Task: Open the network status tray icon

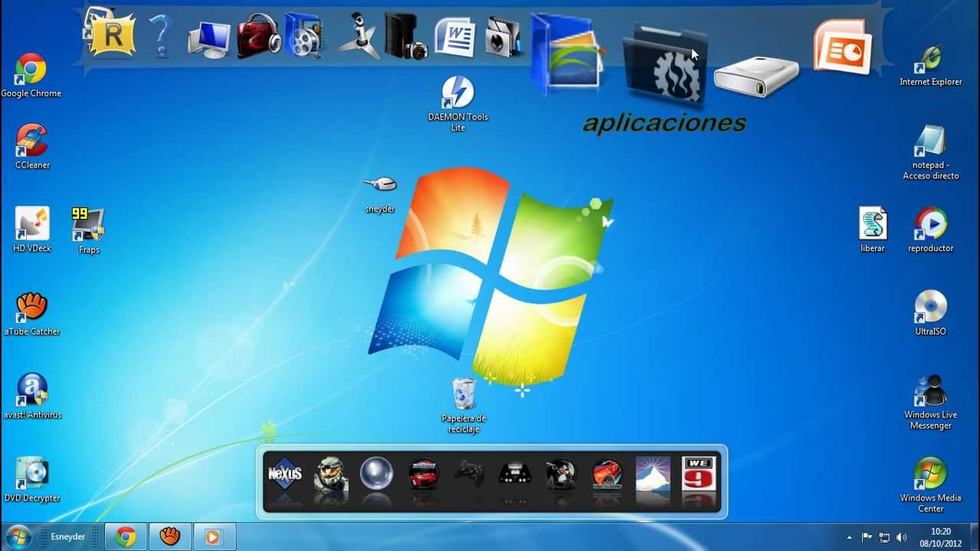Action: (x=884, y=537)
